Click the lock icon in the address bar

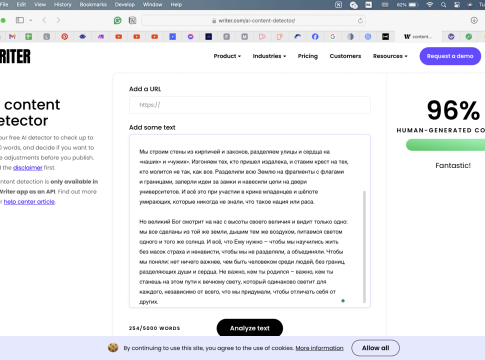(x=214, y=21)
